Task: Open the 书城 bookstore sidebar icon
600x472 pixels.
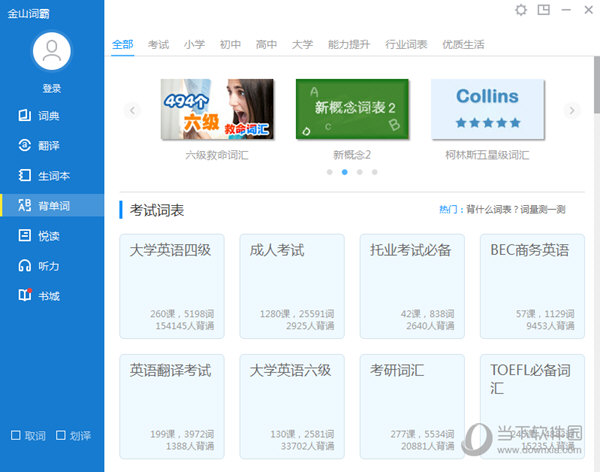Action: click(x=25, y=295)
